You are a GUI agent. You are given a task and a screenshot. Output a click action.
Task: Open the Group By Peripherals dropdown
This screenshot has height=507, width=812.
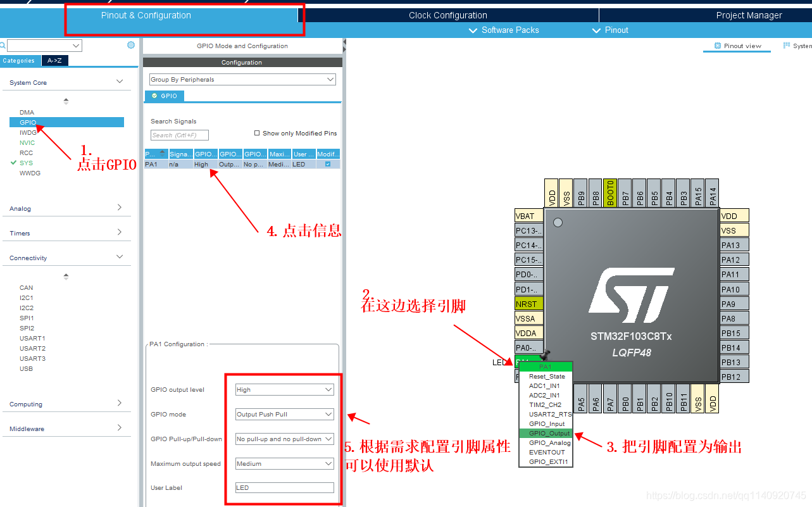click(242, 79)
